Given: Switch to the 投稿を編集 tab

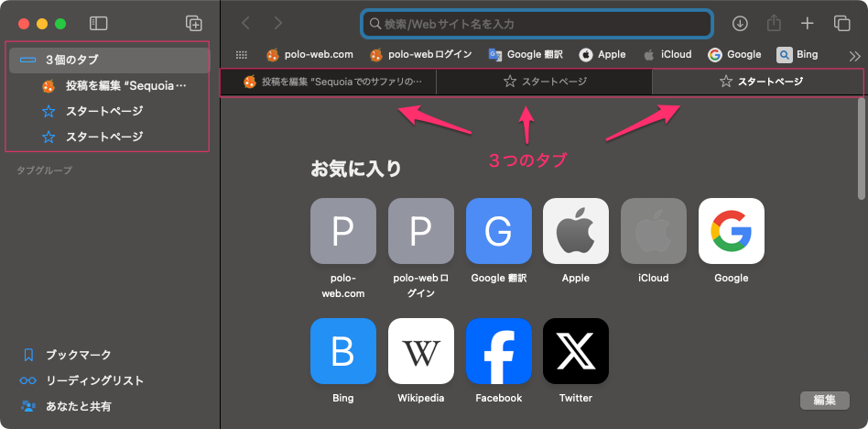Looking at the screenshot, I should [328, 82].
